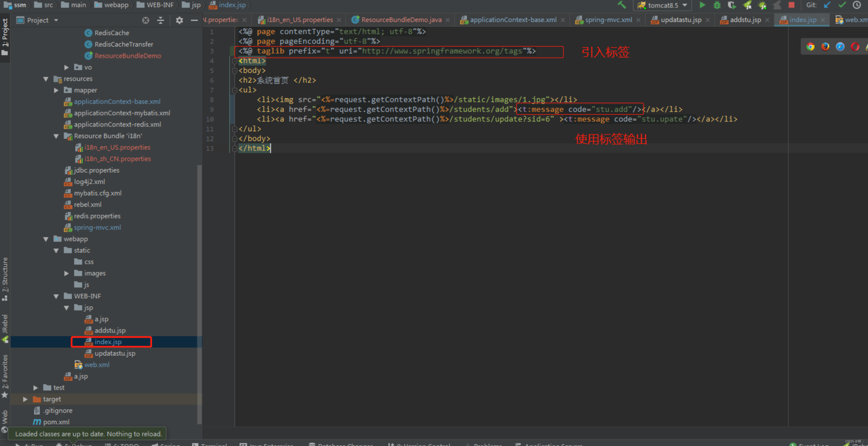Collapse the Resource Bundle 'i18n' node
868x446 pixels.
coord(56,136)
